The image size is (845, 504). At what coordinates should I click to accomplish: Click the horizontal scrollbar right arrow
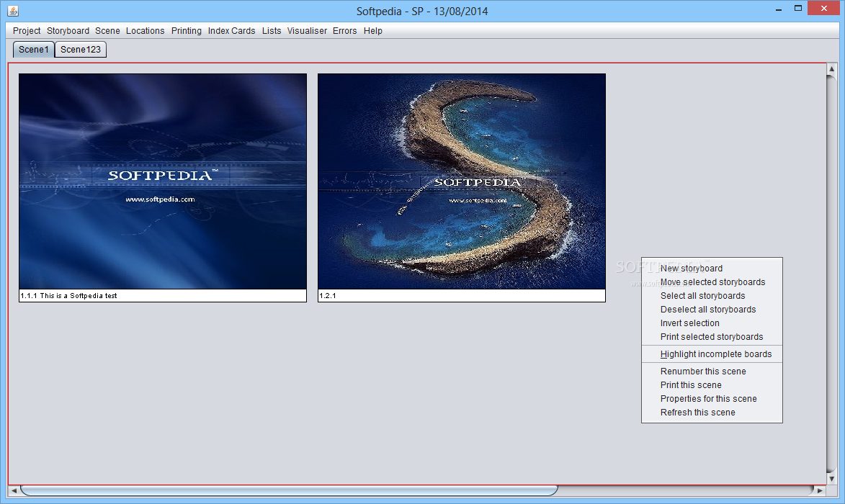pyautogui.click(x=820, y=490)
